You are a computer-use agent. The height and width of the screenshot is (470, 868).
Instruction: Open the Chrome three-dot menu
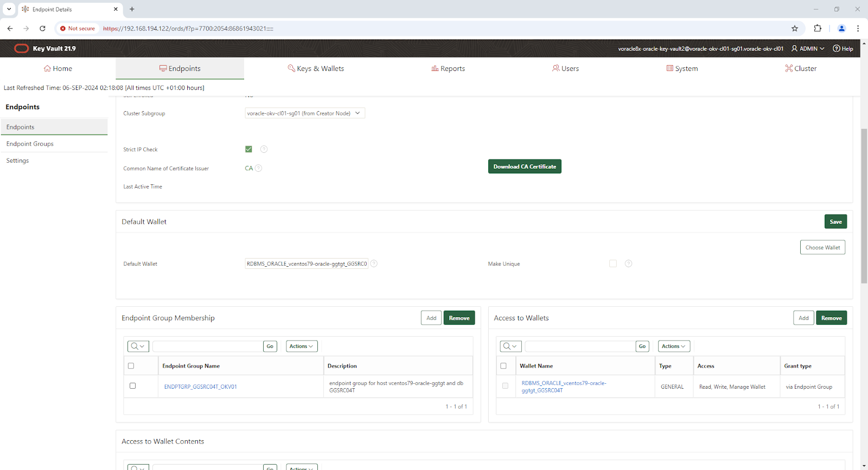(x=858, y=28)
